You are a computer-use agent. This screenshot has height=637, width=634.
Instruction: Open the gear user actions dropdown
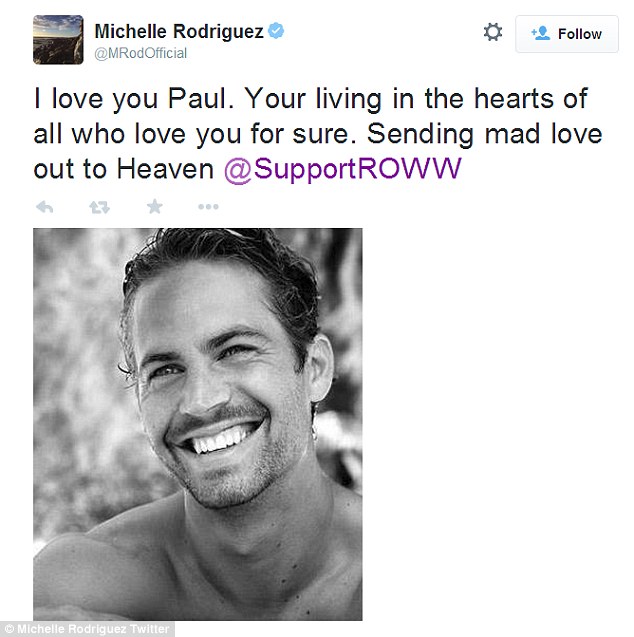[493, 32]
